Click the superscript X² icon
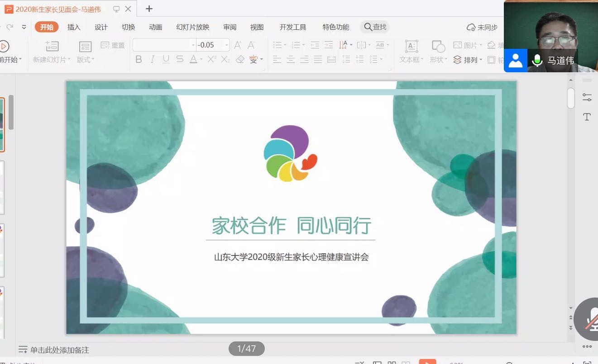The width and height of the screenshot is (598, 364). pos(211,59)
